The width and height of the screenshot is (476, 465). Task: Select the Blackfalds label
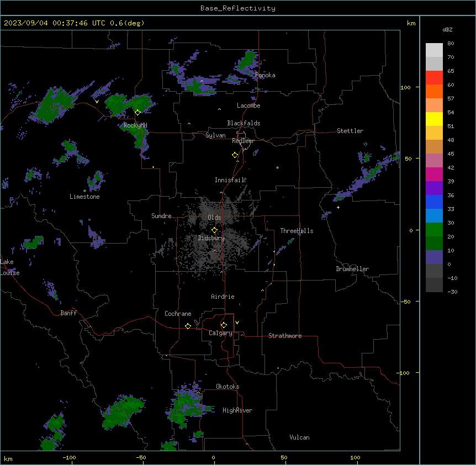[244, 123]
